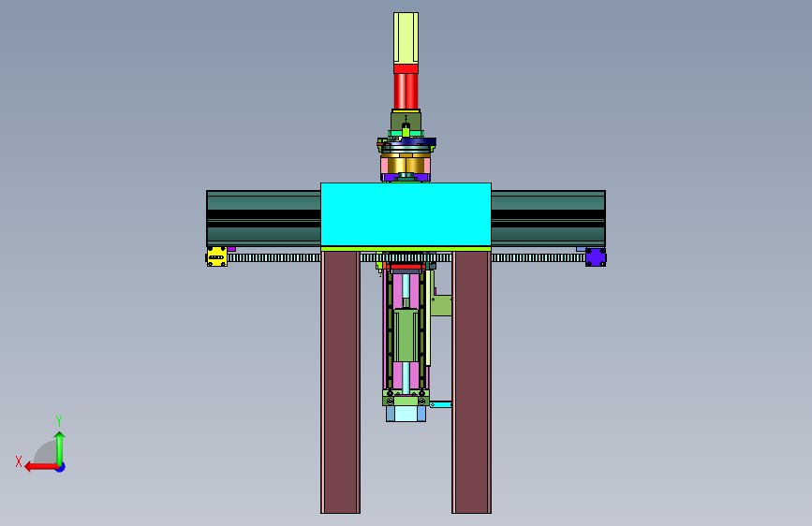The image size is (812, 526).
Task: Select the right dark green beam section
Action: (548, 218)
